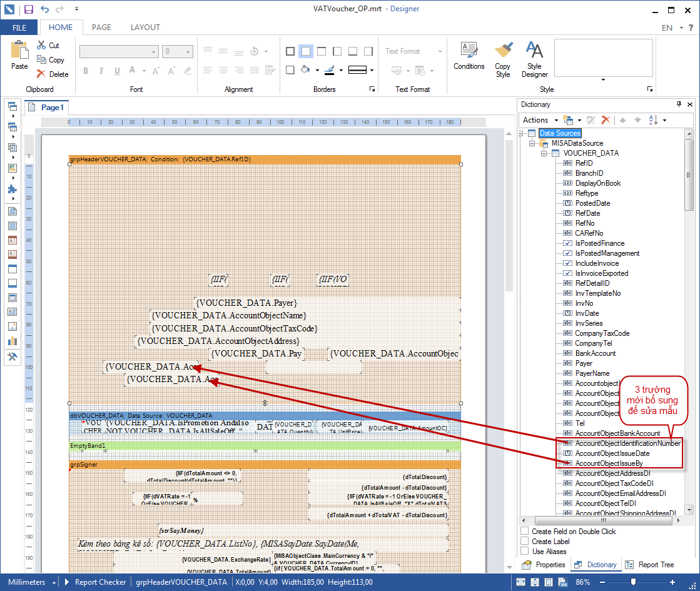Click the fit page width icon
The height and width of the screenshot is (591, 700).
[x=520, y=582]
